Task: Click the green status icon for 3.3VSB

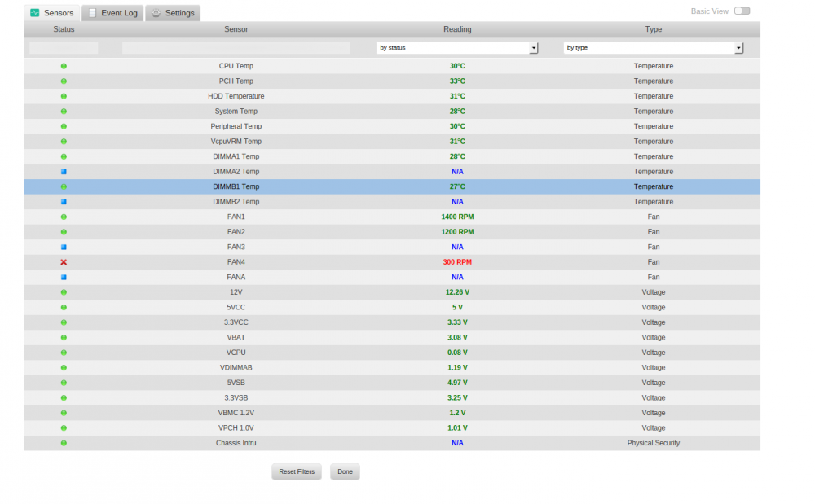Action: (64, 397)
